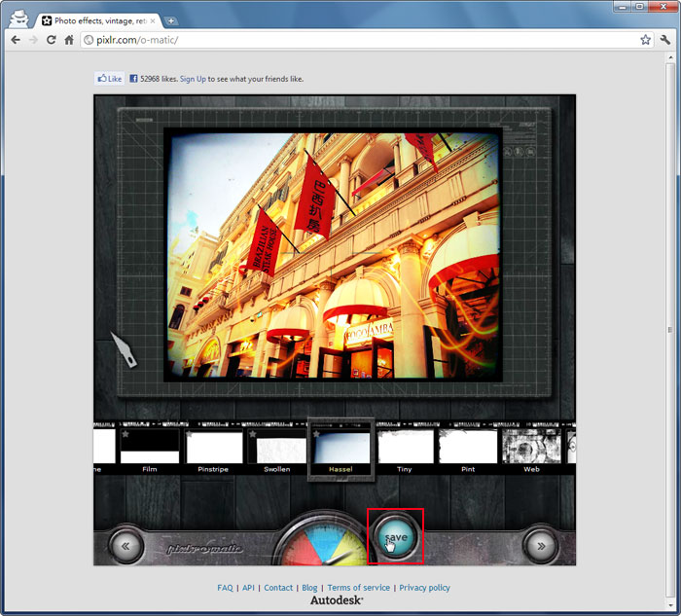Click the incognito spy icon in title bar
Screen dimensions: 681x616
tap(18, 19)
